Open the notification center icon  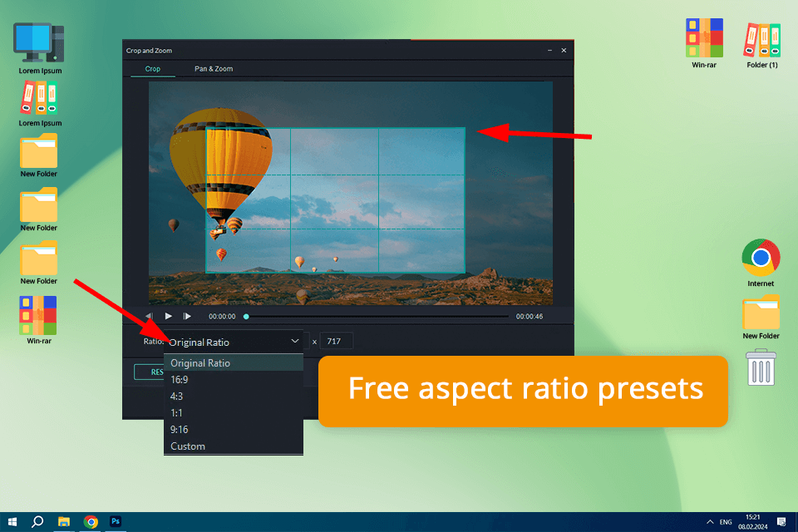(x=781, y=522)
